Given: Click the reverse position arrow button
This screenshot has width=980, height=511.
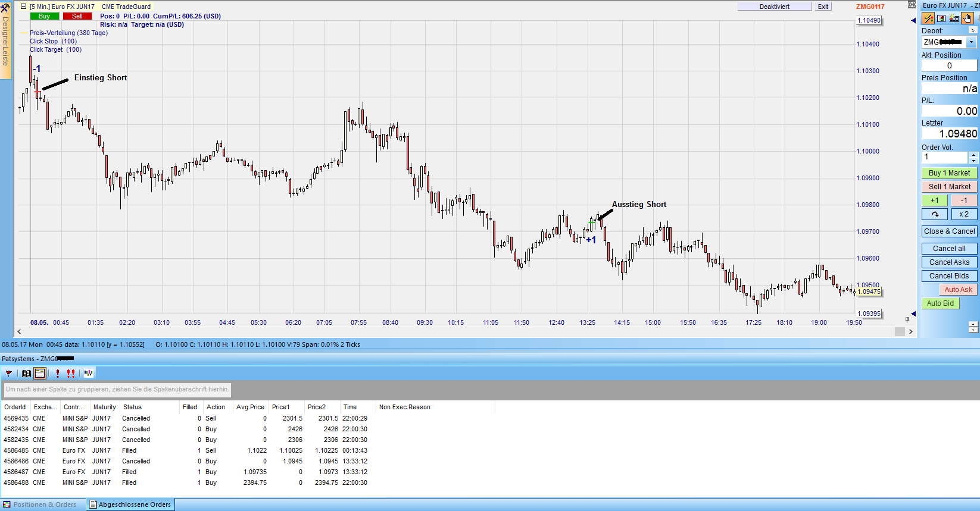Looking at the screenshot, I should click(x=935, y=214).
